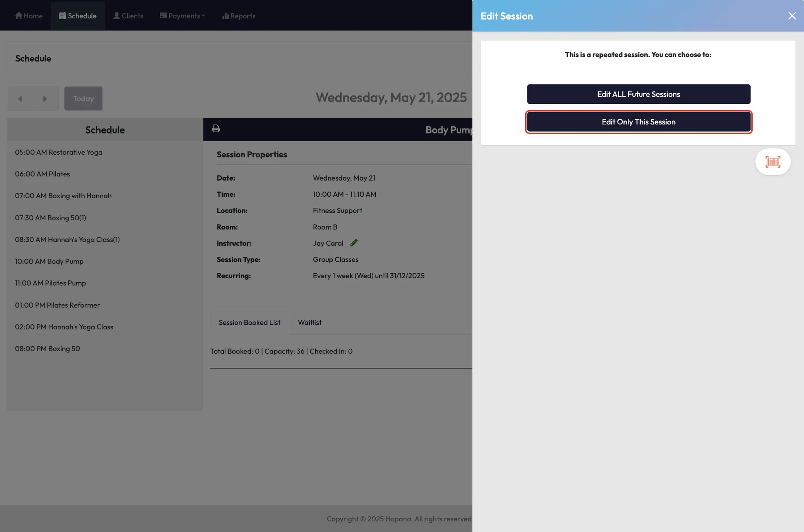The width and height of the screenshot is (804, 532).
Task: Click the green pencil beside Jay Carol
Action: pyautogui.click(x=354, y=243)
